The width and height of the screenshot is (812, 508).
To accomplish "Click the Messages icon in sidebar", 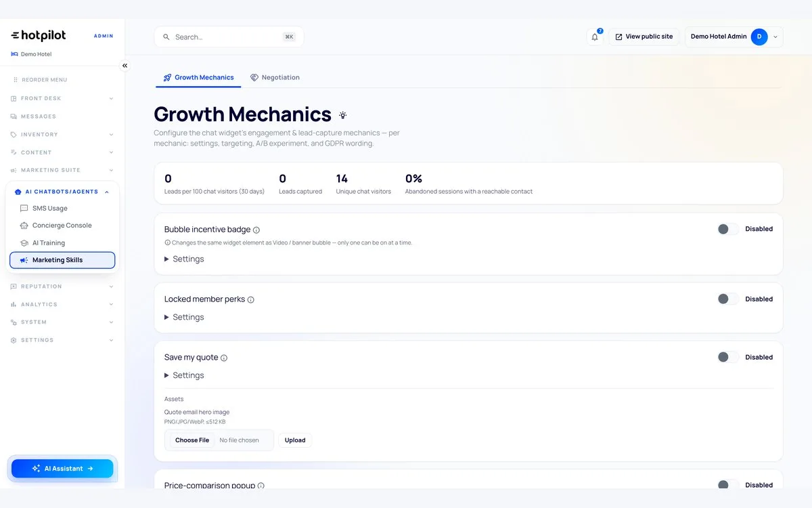I will (14, 117).
